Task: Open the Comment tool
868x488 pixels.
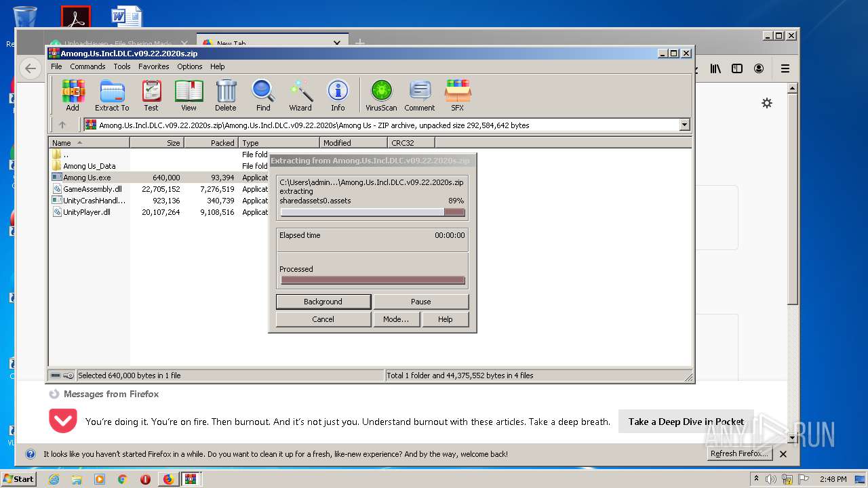Action: (x=420, y=95)
